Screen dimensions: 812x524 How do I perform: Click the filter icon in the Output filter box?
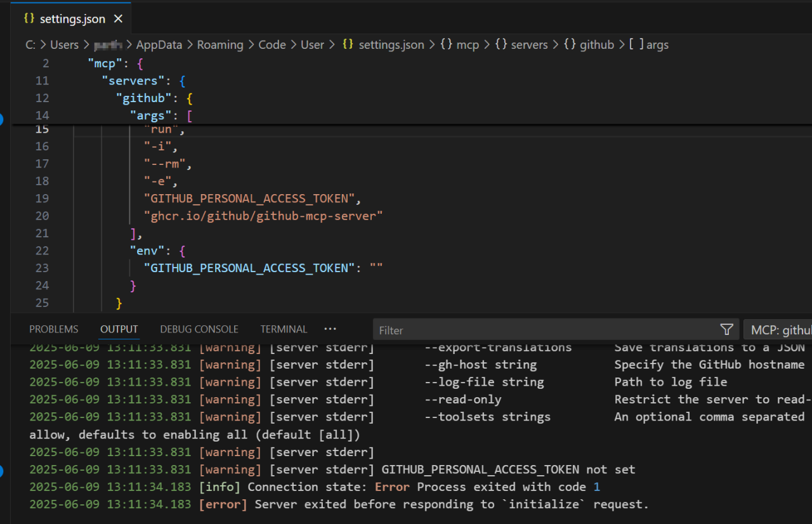tap(726, 330)
